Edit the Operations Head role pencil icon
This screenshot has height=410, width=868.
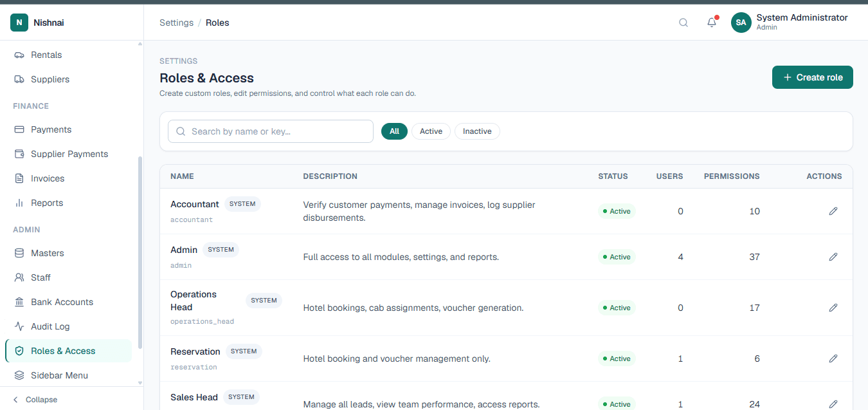833,308
